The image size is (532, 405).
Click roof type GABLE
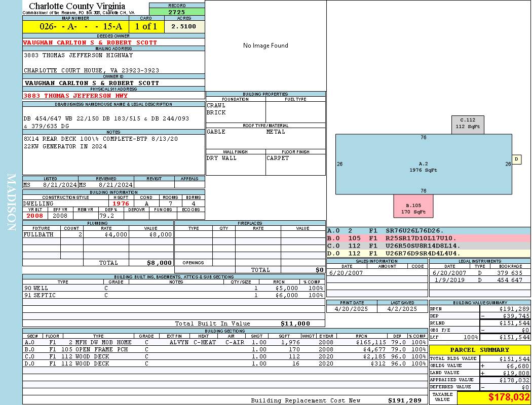tap(216, 132)
